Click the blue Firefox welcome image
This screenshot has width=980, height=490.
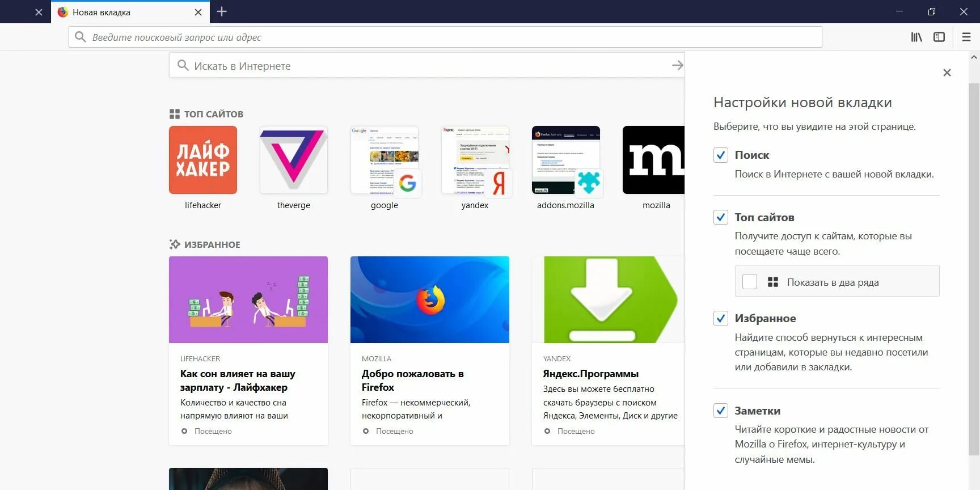[430, 299]
